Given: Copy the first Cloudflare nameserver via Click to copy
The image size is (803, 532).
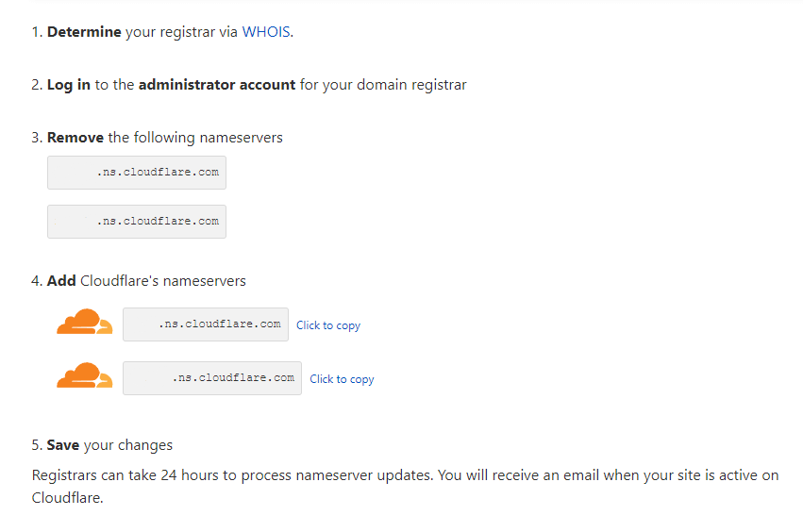Looking at the screenshot, I should (x=328, y=325).
